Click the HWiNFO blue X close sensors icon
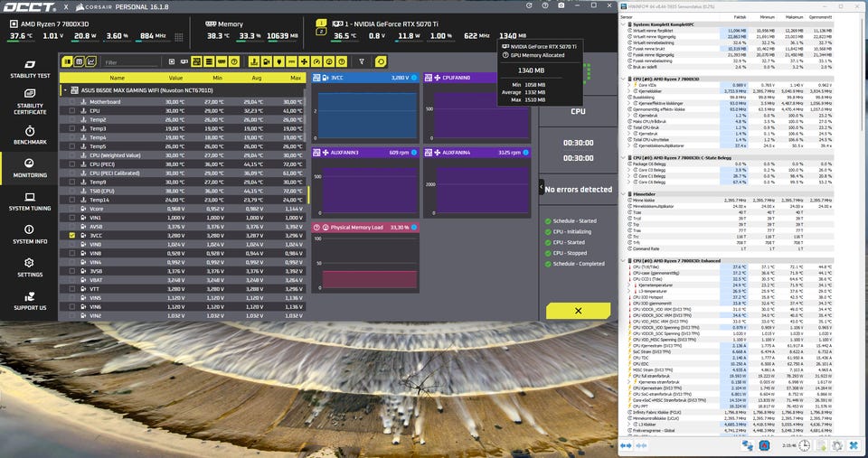 (x=854, y=445)
